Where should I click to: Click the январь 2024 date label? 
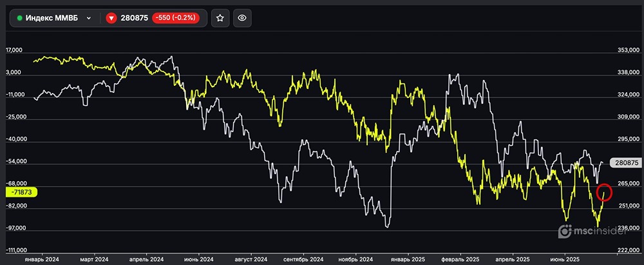coord(42,259)
